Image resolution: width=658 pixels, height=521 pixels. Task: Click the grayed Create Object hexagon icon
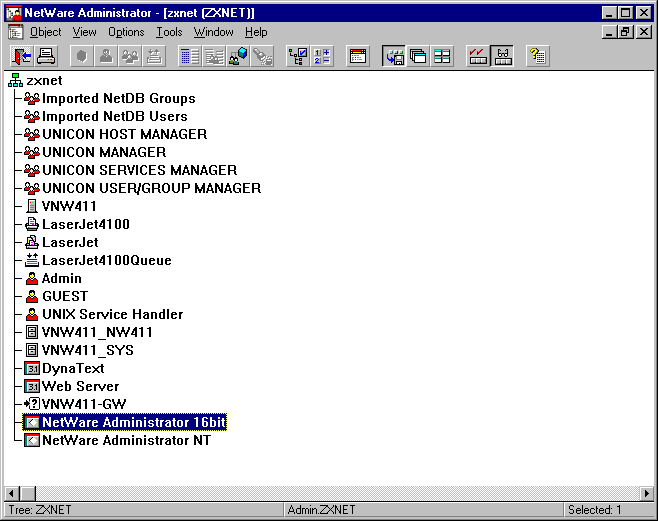pos(82,56)
